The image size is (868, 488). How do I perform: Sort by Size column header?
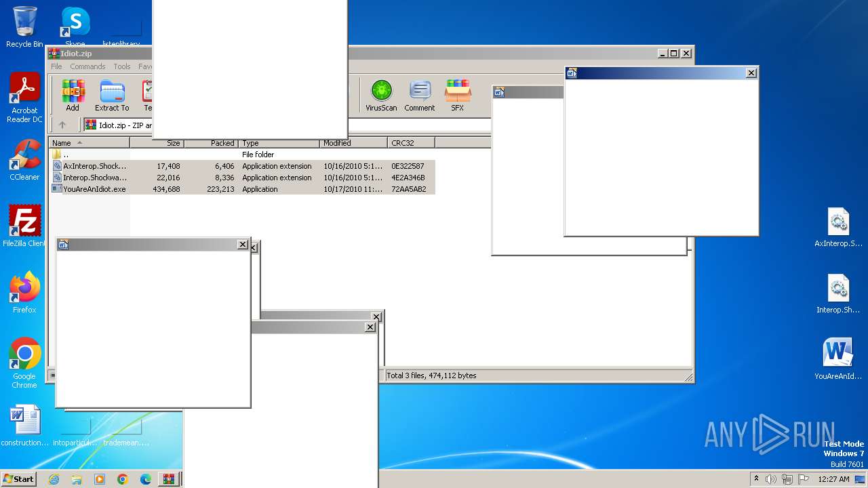pos(157,143)
